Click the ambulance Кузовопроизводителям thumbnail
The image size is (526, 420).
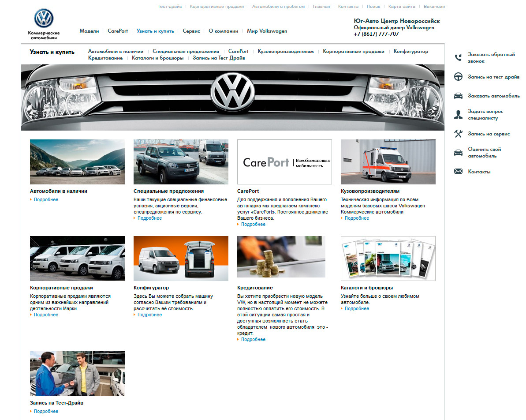coord(388,162)
